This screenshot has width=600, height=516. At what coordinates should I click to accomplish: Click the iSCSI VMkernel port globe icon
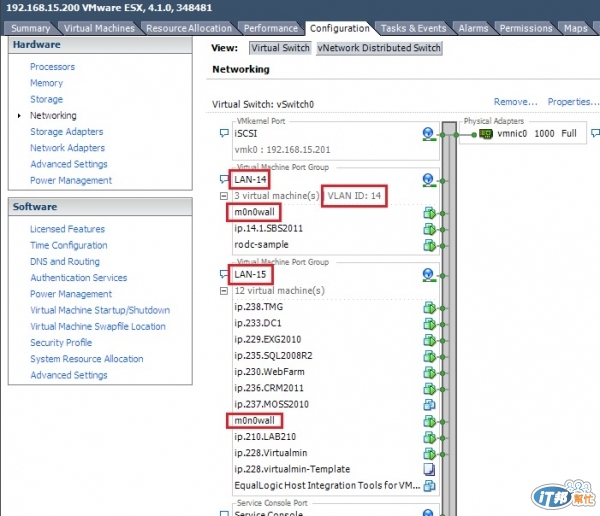(x=429, y=134)
